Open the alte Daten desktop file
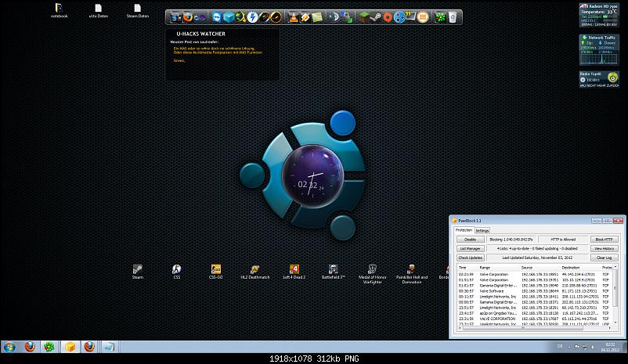 point(98,11)
